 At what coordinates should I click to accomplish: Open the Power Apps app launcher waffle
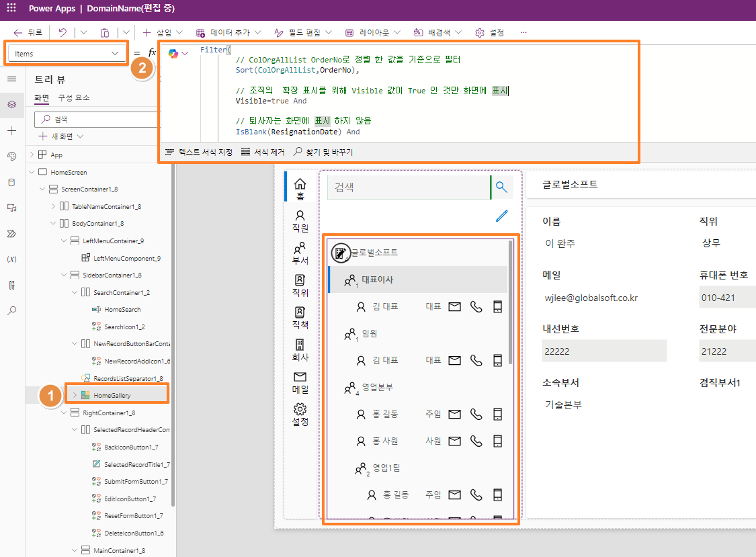point(11,8)
